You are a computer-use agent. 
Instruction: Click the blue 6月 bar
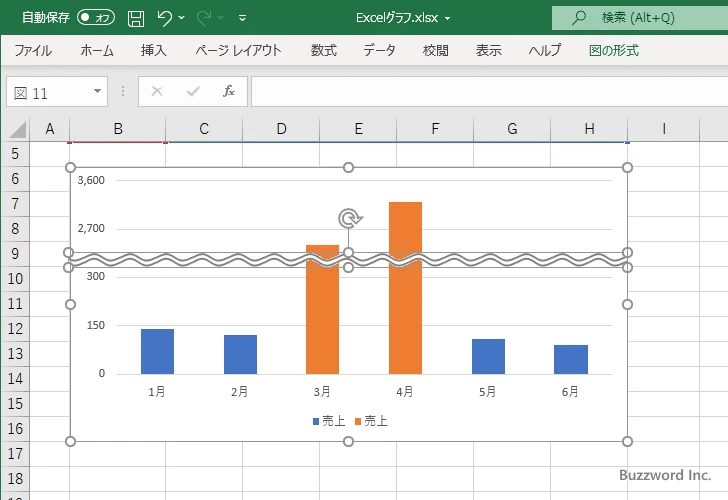coord(571,359)
